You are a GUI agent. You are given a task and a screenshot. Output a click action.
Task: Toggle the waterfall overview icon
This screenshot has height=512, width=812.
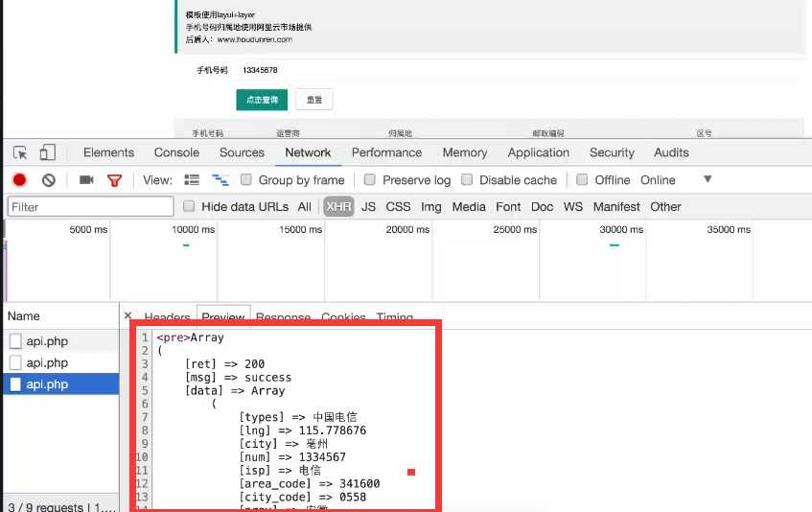click(x=220, y=179)
